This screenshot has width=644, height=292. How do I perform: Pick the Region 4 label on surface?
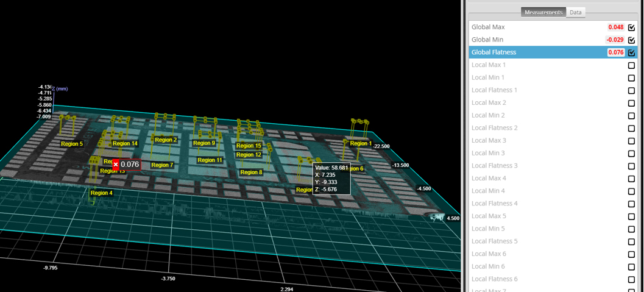tap(101, 193)
